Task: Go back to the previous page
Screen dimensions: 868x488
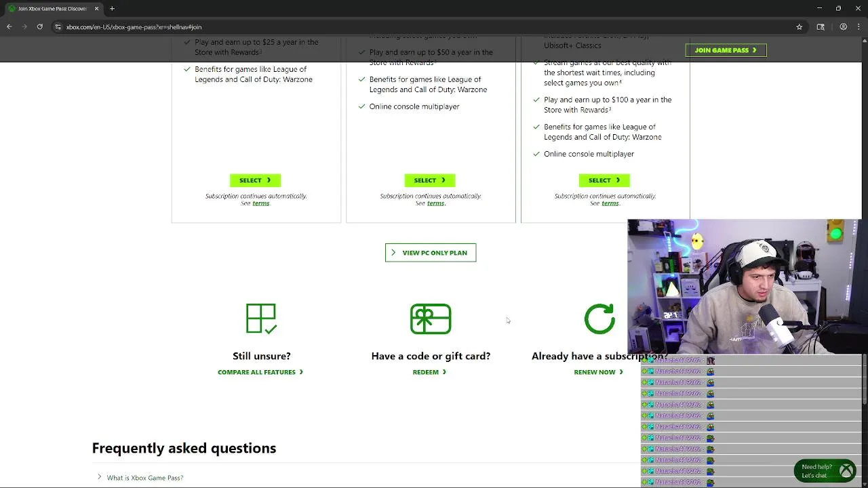Action: click(x=9, y=27)
